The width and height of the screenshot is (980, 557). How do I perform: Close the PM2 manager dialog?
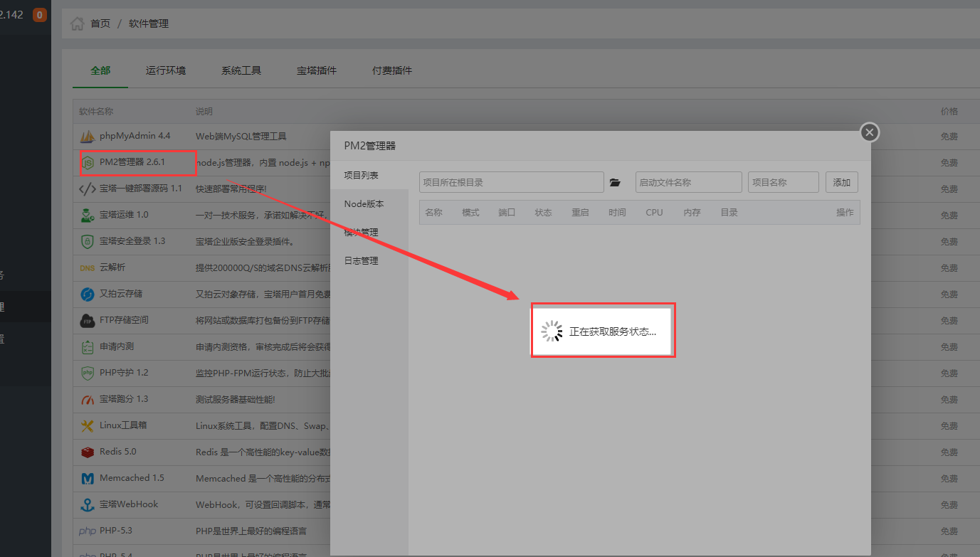point(870,132)
